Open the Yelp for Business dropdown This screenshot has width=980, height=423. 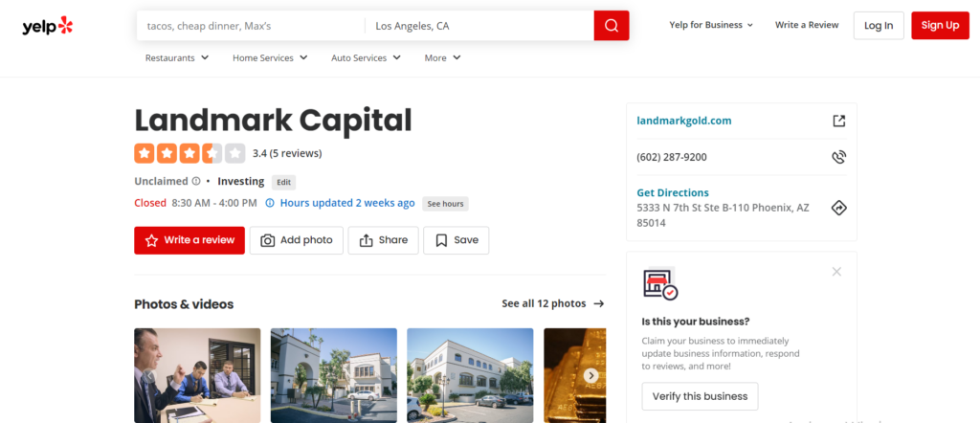point(711,25)
